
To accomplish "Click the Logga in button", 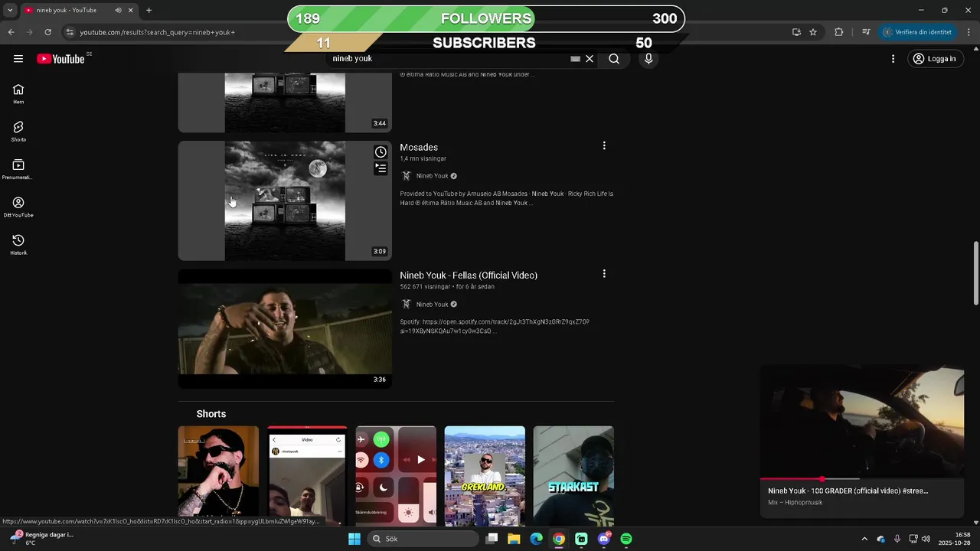I will (x=934, y=59).
